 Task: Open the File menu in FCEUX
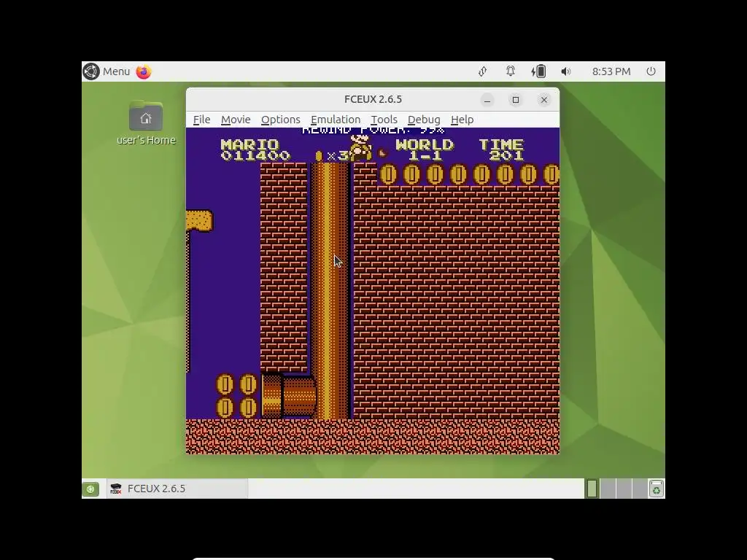[x=201, y=120]
